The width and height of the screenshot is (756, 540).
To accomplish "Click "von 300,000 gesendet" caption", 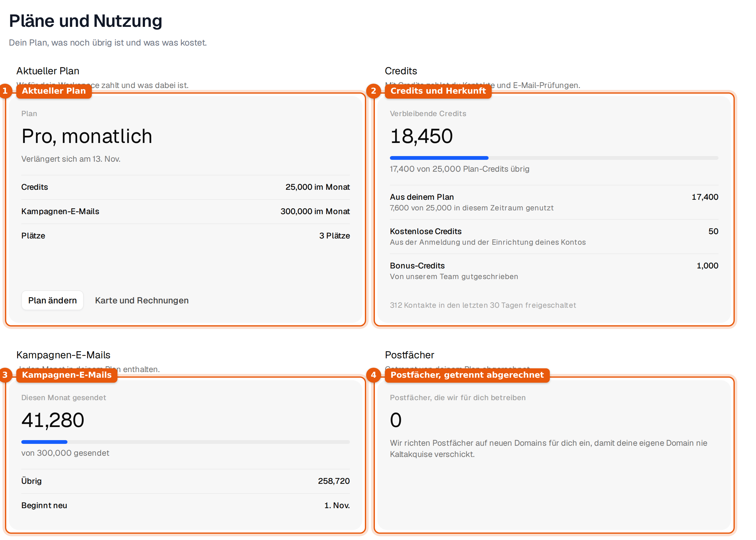I will [65, 453].
